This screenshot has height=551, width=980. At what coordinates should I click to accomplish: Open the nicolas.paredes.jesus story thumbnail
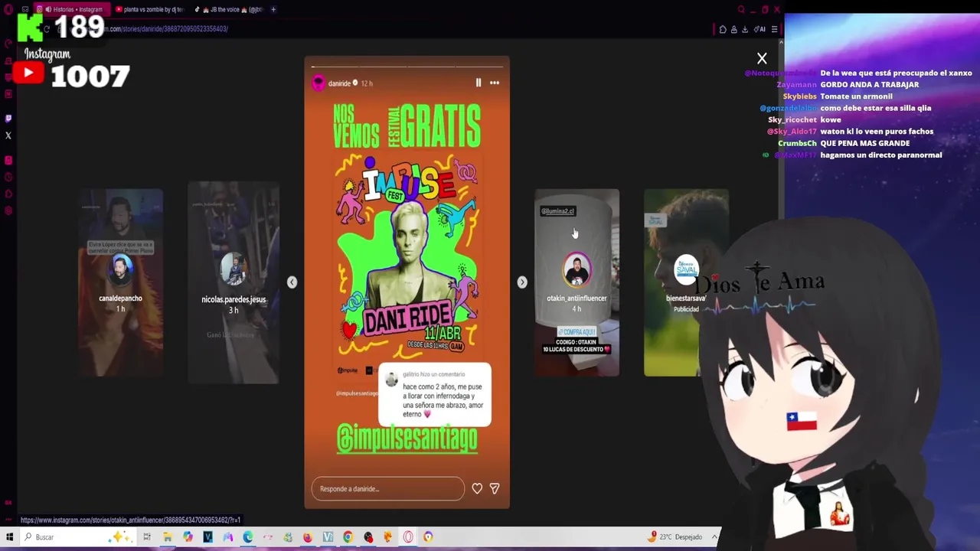click(234, 282)
